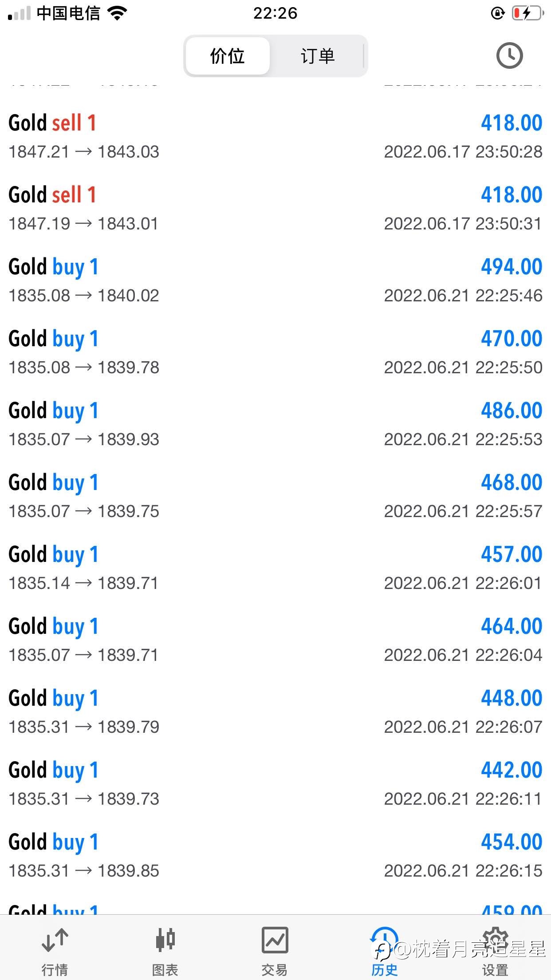Tap the battery charging status icon
The image size is (551, 980).
(x=527, y=13)
